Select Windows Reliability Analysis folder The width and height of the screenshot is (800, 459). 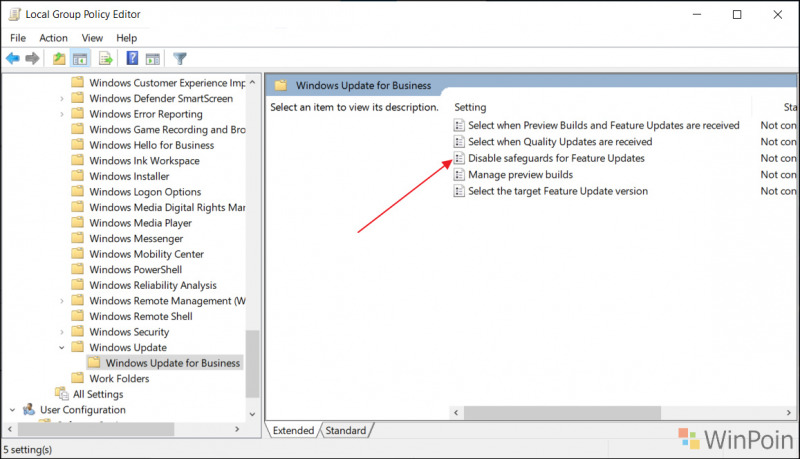153,285
